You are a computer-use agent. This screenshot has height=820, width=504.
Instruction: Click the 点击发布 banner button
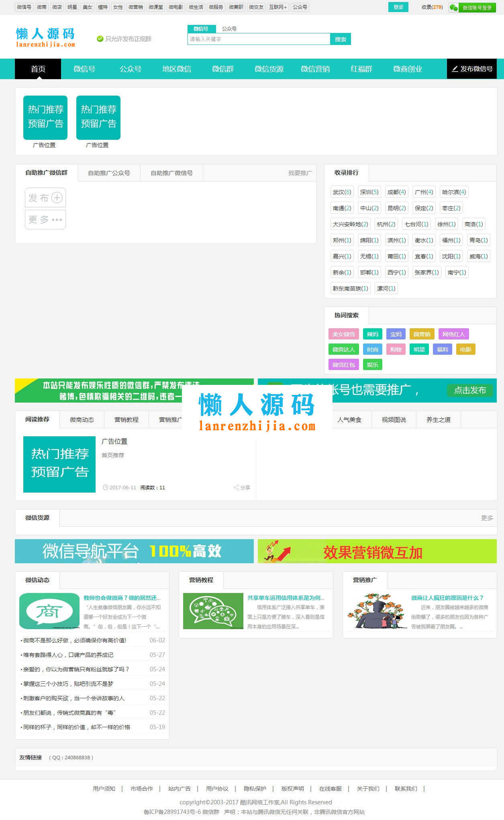(x=470, y=391)
